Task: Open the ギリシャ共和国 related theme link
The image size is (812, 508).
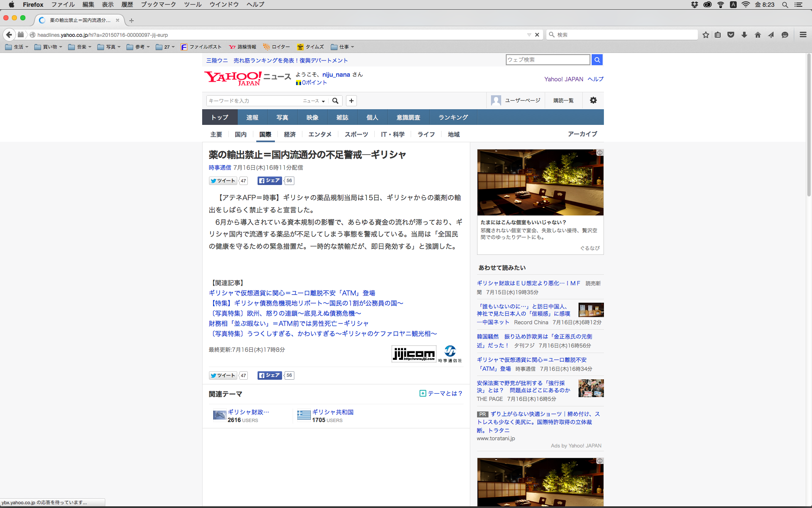Action: coord(332,412)
